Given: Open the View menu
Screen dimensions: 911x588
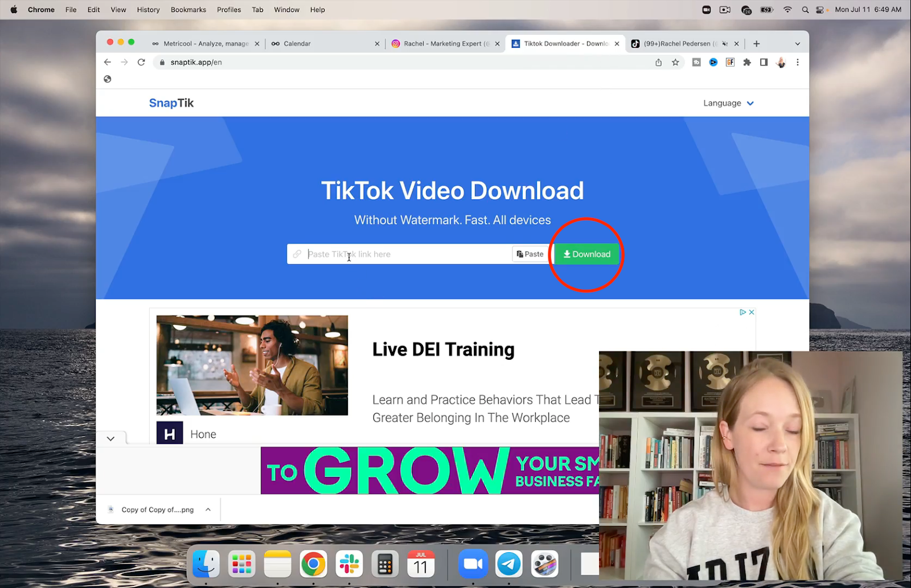Looking at the screenshot, I should 118,10.
